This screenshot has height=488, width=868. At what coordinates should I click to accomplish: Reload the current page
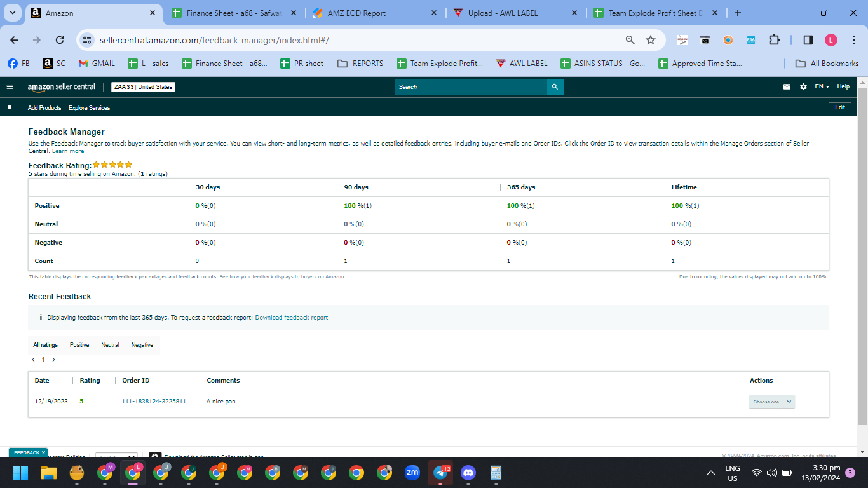click(60, 40)
